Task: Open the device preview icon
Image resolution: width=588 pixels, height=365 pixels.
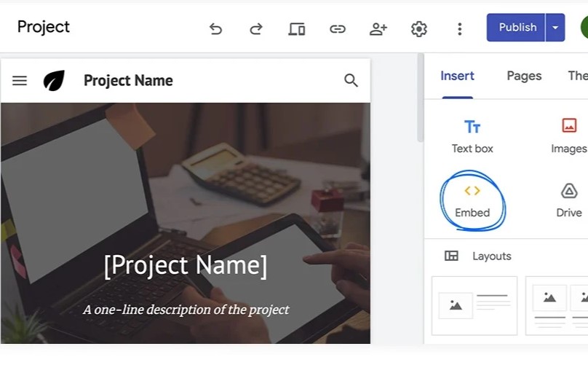Action: pos(296,28)
